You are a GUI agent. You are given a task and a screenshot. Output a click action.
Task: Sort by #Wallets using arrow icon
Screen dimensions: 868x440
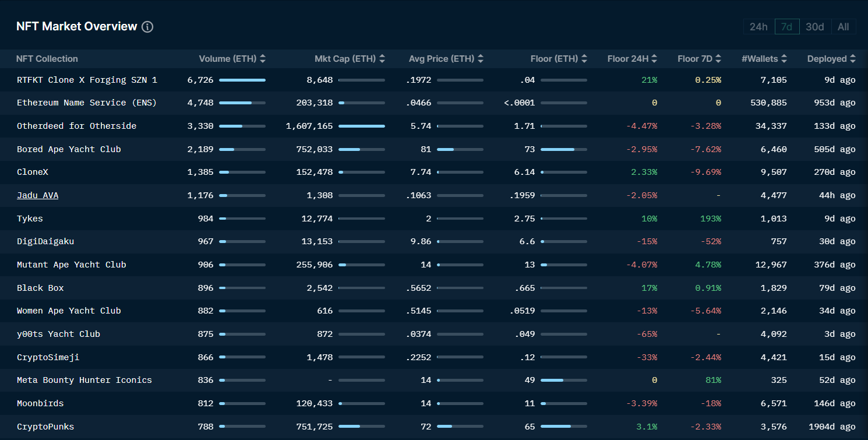point(784,59)
